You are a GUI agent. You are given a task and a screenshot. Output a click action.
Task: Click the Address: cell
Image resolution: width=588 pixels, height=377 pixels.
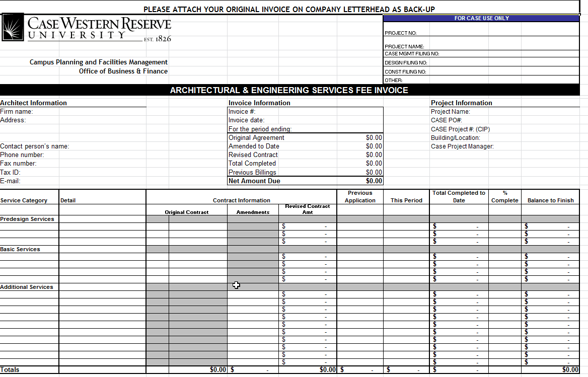[13, 120]
